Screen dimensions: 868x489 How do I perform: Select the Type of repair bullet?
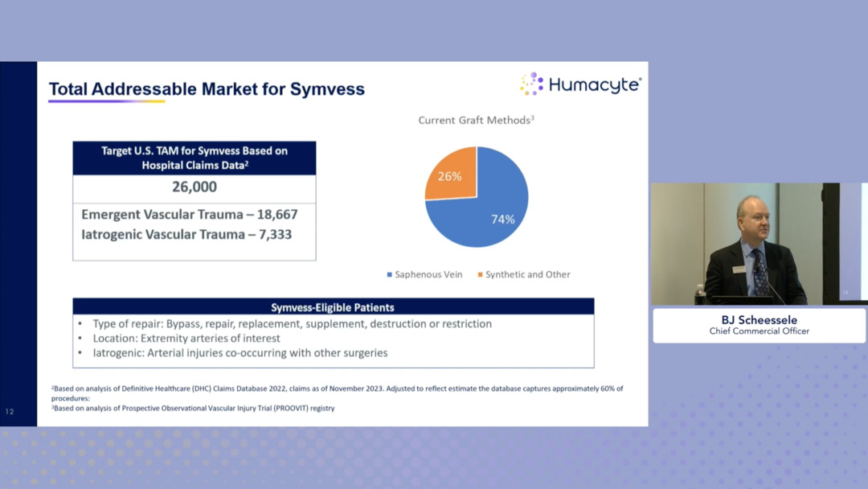tap(291, 324)
